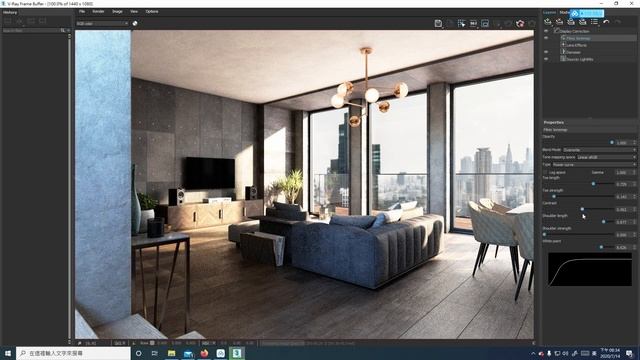This screenshot has height=360, width=640.
Task: Click the Cortana circle in the taskbar
Action: point(138,353)
